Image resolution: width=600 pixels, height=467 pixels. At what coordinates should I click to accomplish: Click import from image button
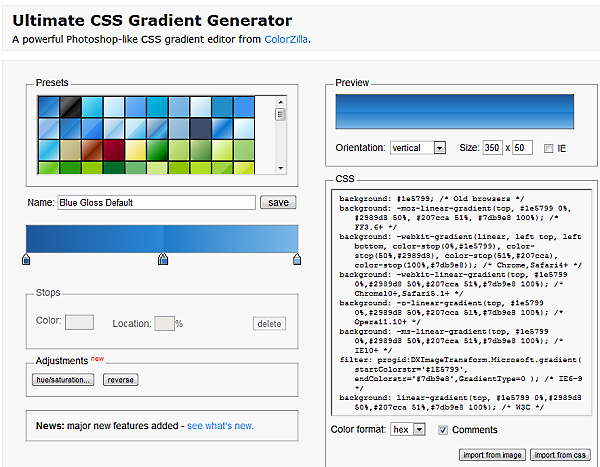490,455
